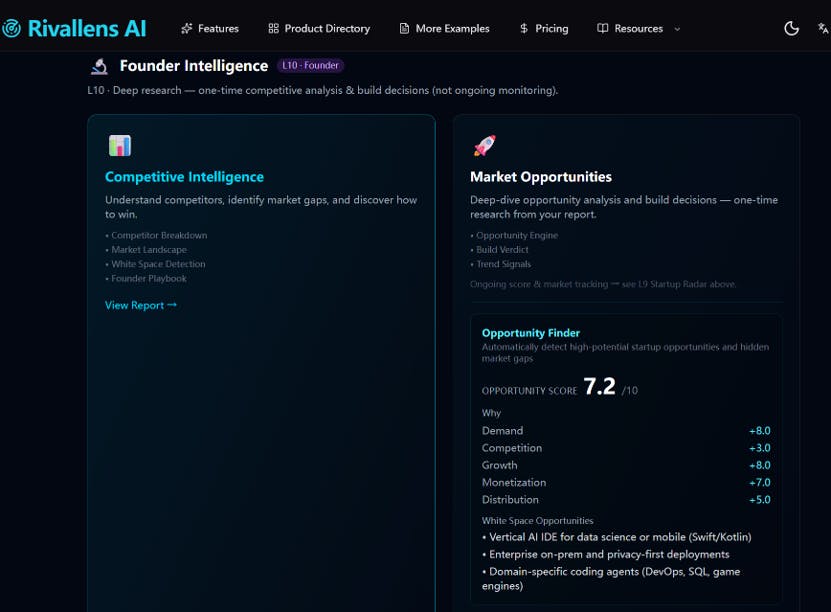Click the Market Opportunities heading

[x=541, y=177]
